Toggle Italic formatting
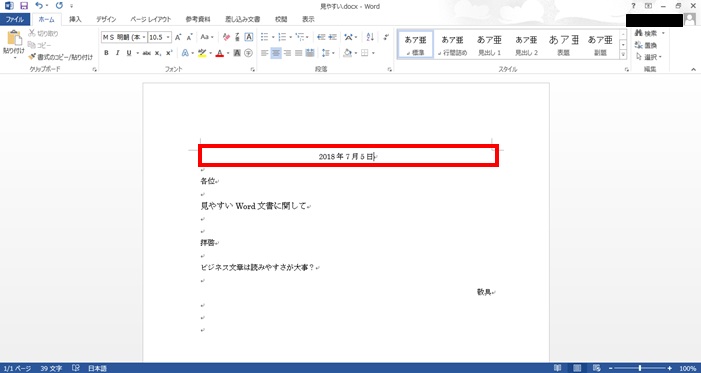701x373 pixels. 118,53
